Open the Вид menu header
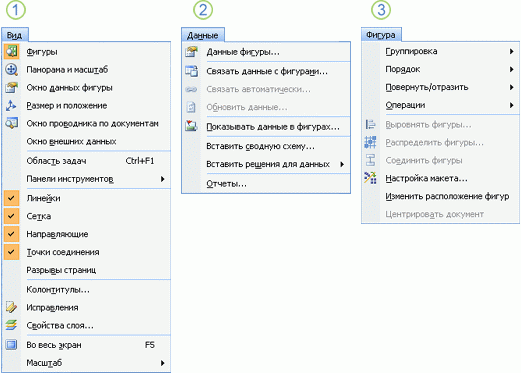The width and height of the screenshot is (521, 373). (x=15, y=35)
